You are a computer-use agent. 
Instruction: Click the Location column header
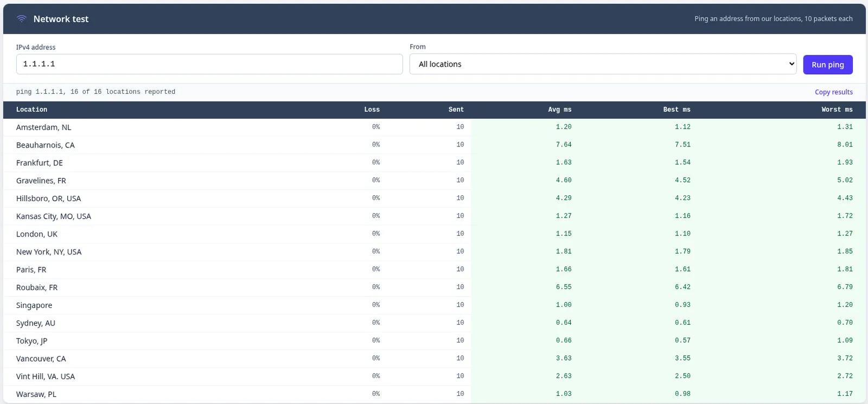[31, 110]
